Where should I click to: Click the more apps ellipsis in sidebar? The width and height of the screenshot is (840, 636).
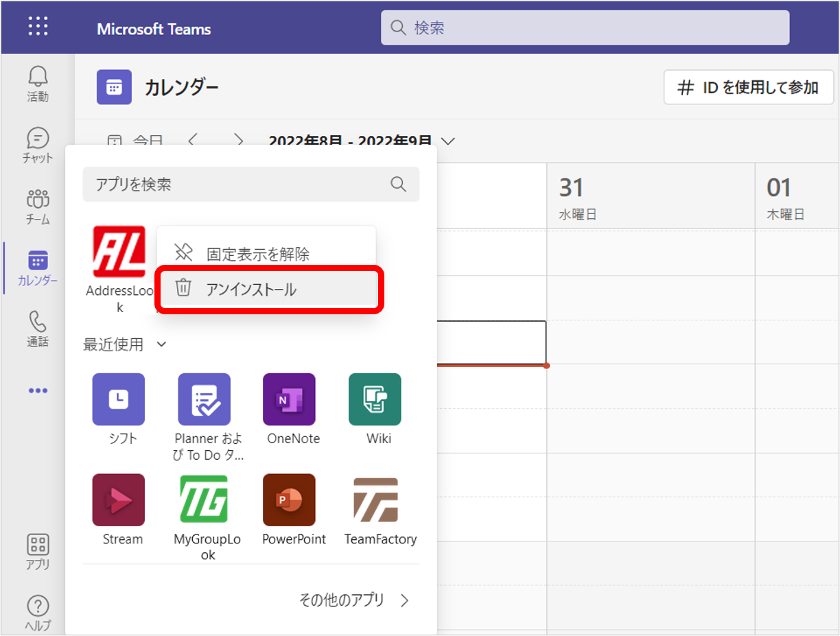(38, 390)
